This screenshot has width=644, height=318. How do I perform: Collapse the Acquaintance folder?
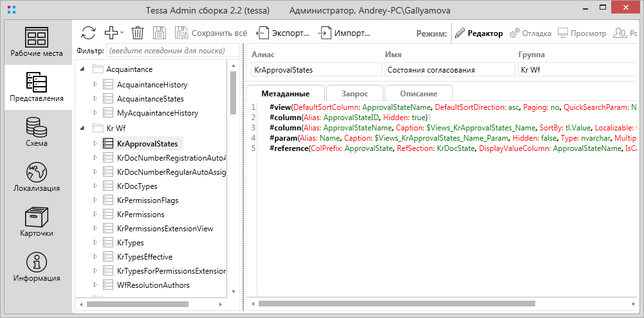[x=82, y=69]
